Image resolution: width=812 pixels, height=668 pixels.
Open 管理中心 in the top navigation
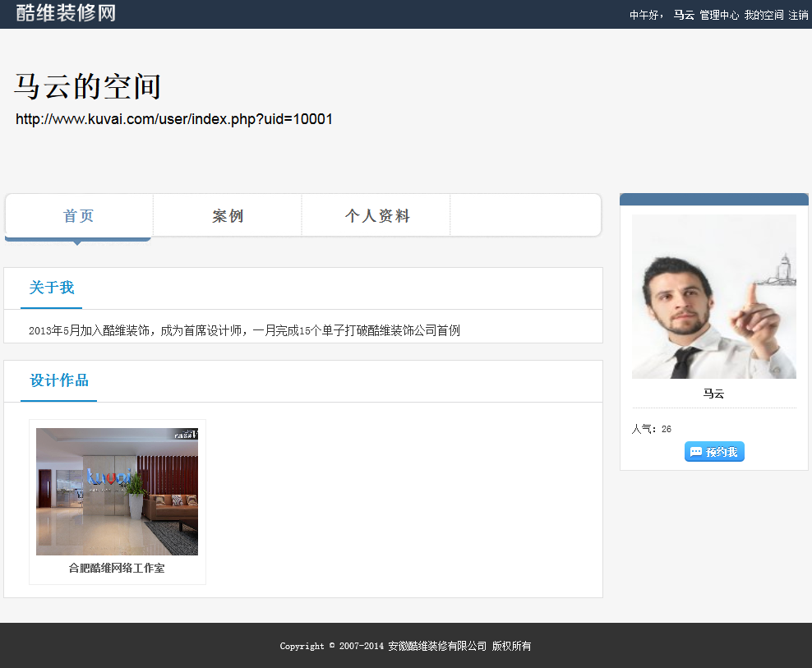click(x=719, y=15)
